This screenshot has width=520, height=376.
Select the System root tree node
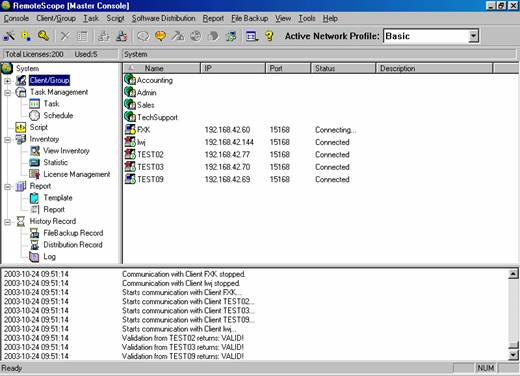click(x=27, y=68)
